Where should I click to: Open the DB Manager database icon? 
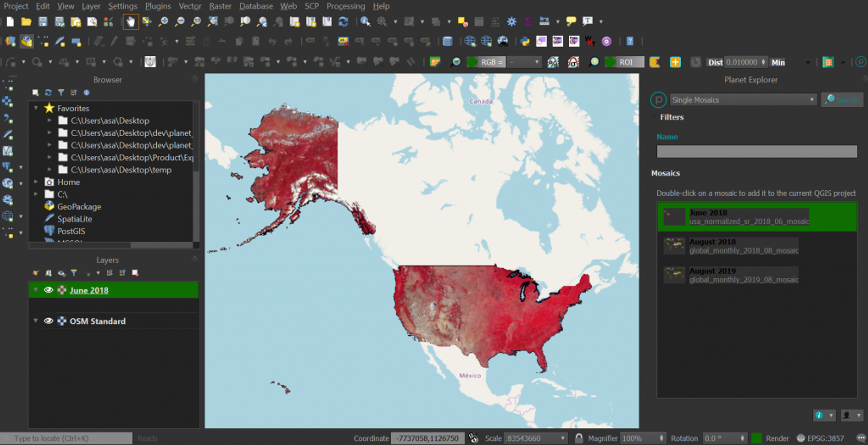(x=448, y=41)
